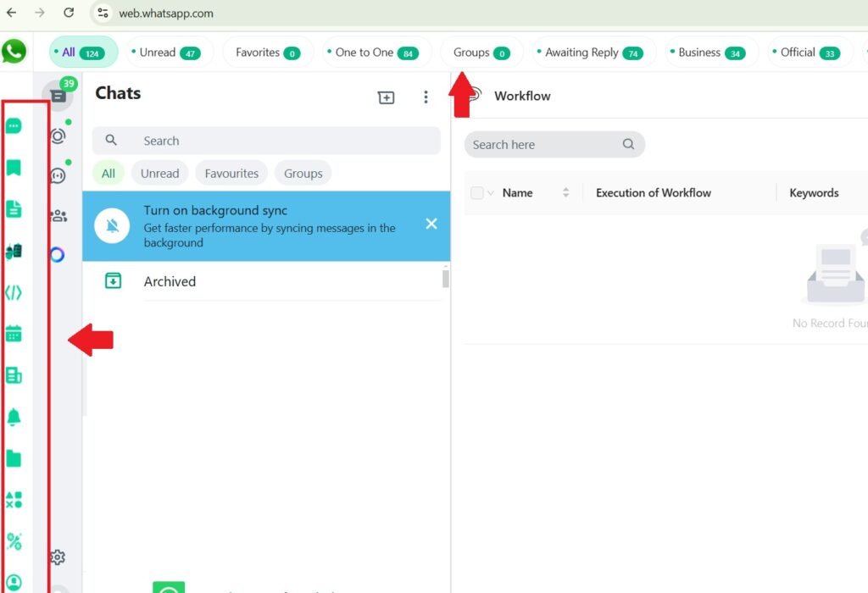Open the dropdown chevron beside the Workflow checkbox

tap(489, 192)
